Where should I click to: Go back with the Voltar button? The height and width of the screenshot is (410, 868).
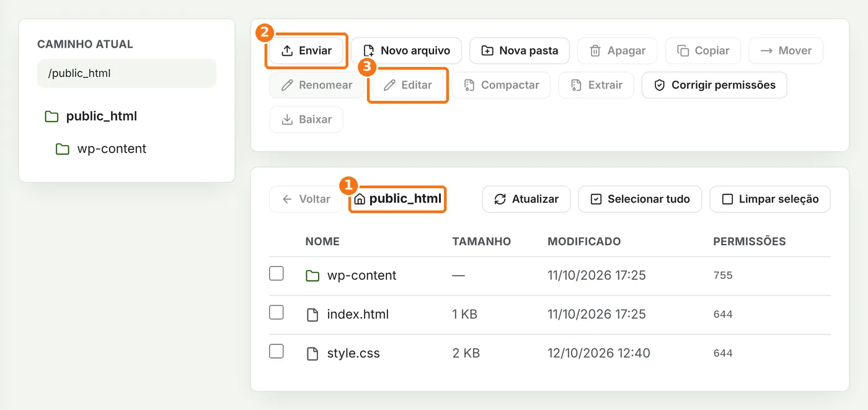pyautogui.click(x=306, y=199)
